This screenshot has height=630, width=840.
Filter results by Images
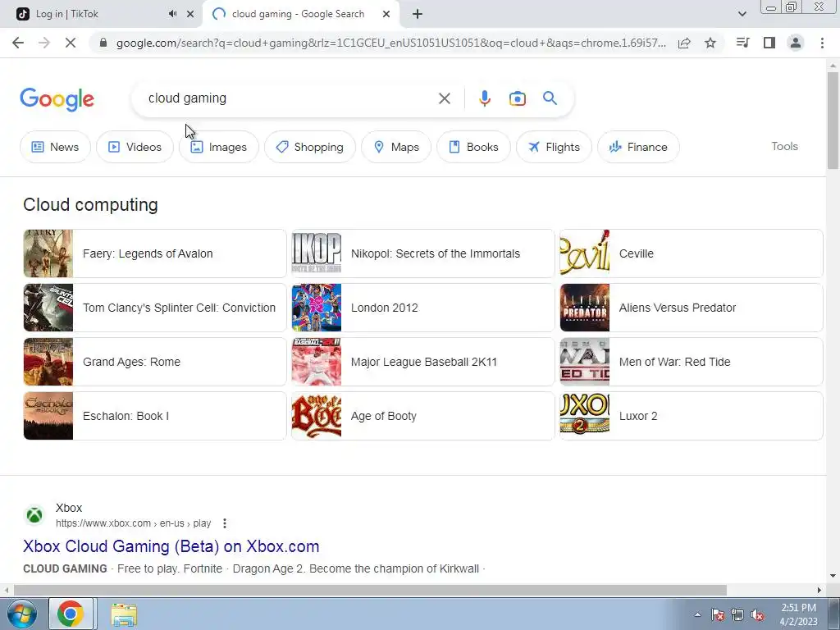pyautogui.click(x=218, y=147)
